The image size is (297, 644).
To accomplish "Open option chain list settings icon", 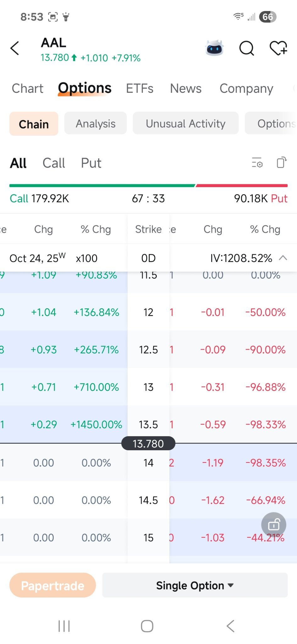I will click(257, 163).
